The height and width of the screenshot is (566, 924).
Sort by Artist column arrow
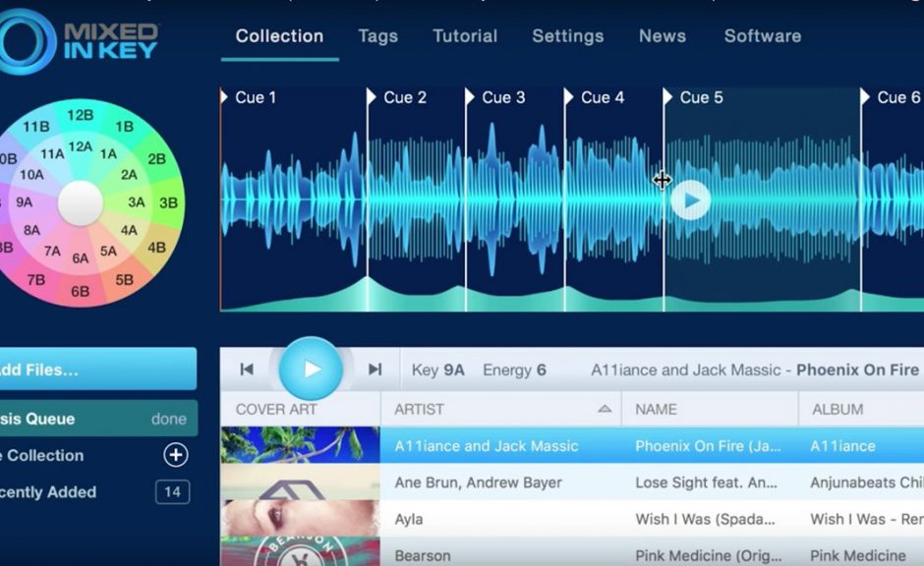pos(605,409)
